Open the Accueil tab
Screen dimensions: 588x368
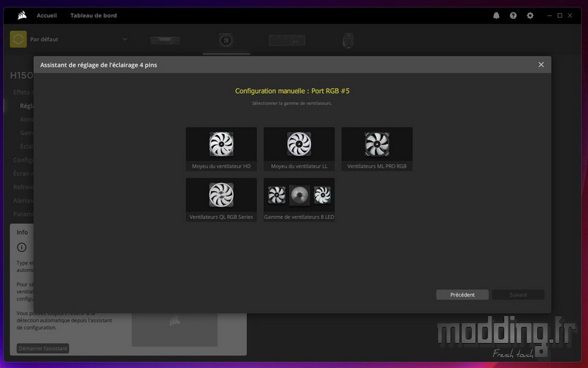(x=46, y=15)
